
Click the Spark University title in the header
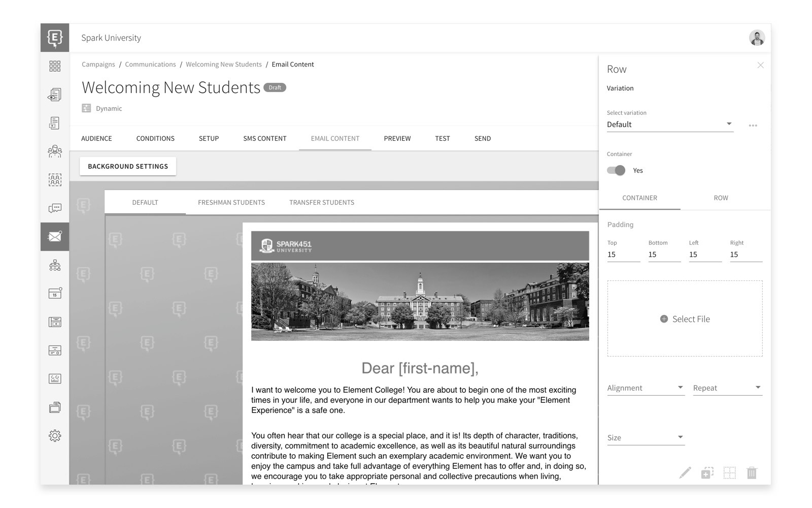pyautogui.click(x=111, y=38)
